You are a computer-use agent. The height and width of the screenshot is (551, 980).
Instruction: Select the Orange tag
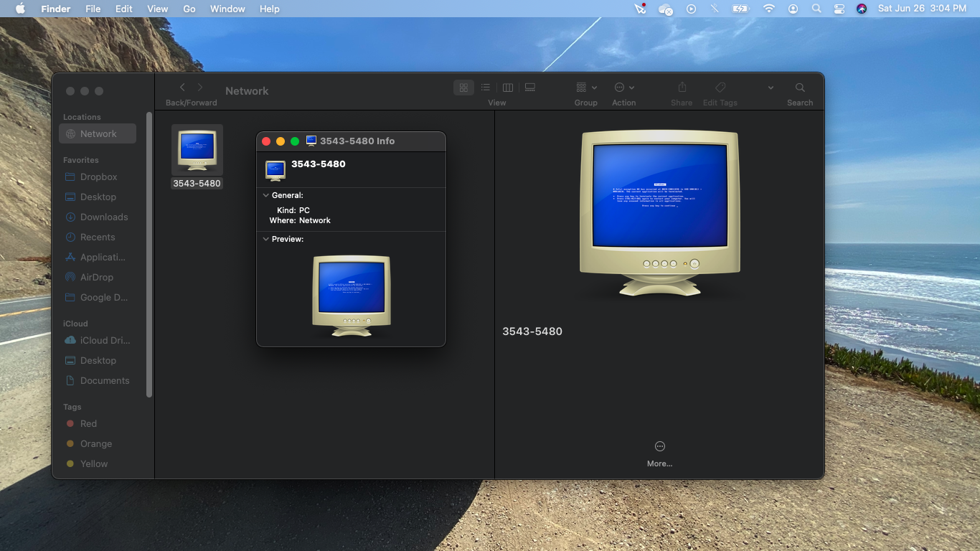tap(98, 443)
